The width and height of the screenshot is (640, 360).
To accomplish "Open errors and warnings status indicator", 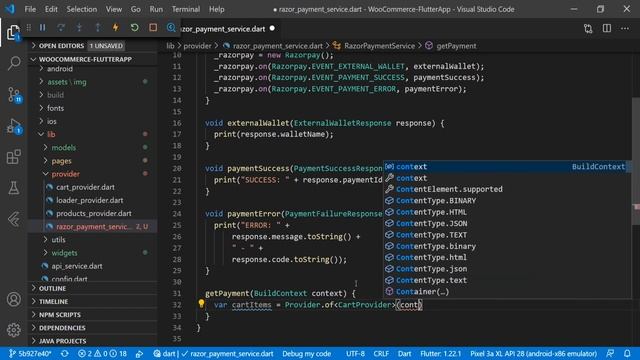I will pos(102,353).
